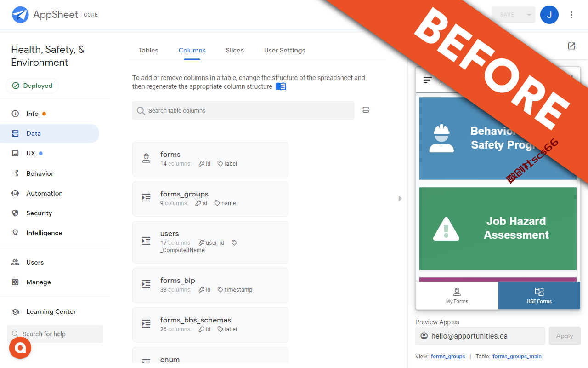The image size is (588, 368).
Task: Open the User Settings tab
Action: (284, 50)
